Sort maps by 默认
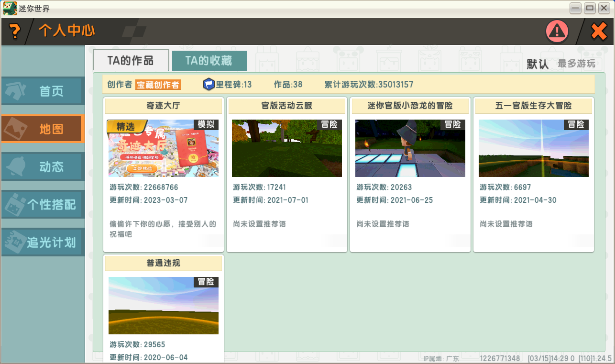Viewport: 615px width, 364px height. [538, 64]
